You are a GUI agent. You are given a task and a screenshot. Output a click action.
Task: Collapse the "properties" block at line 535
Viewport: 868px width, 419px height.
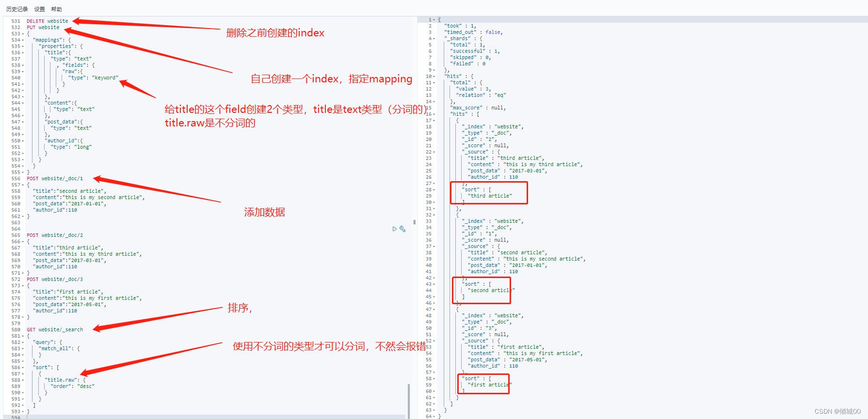[x=23, y=47]
